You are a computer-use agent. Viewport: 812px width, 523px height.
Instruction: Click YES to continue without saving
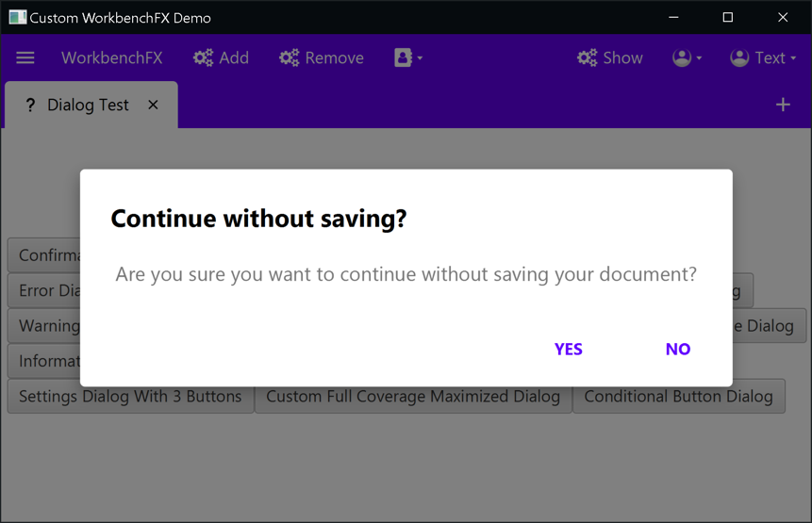(x=569, y=349)
